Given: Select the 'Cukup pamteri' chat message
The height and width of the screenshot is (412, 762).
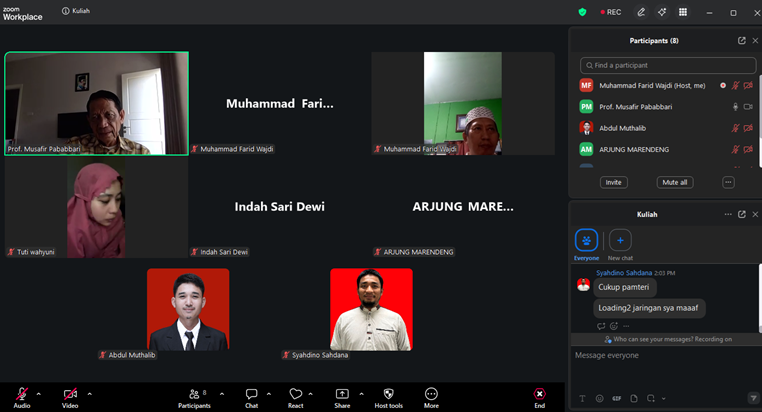Looking at the screenshot, I should coord(624,287).
